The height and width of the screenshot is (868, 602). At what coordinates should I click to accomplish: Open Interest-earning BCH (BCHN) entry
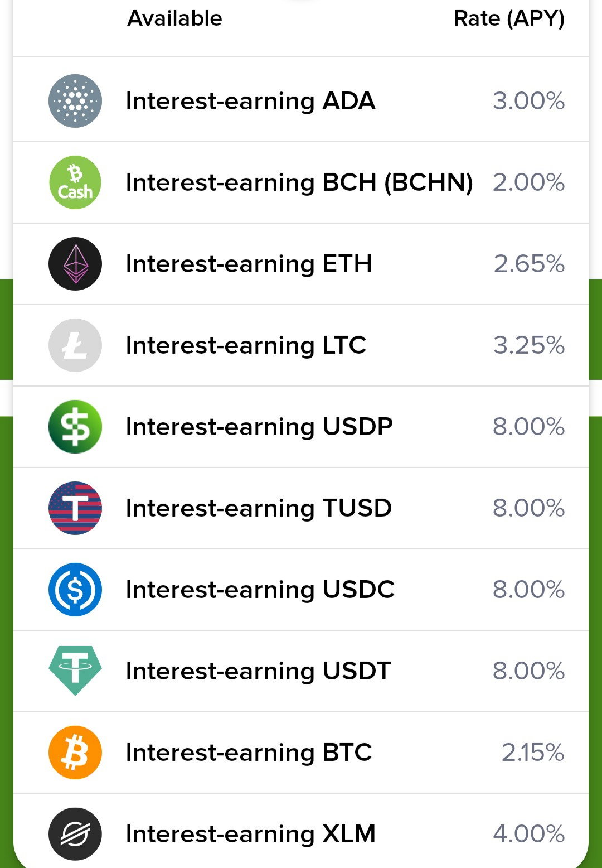point(300,183)
